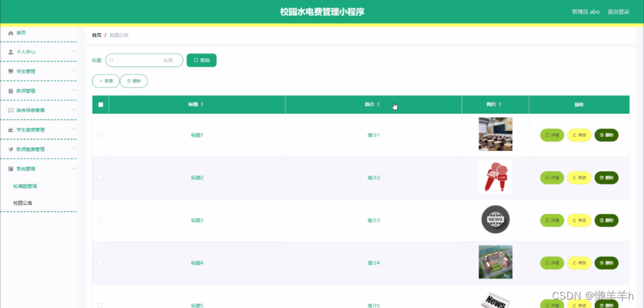This screenshot has width=644, height=308.
Task: Click 修改 for row 标题2
Action: 579,178
